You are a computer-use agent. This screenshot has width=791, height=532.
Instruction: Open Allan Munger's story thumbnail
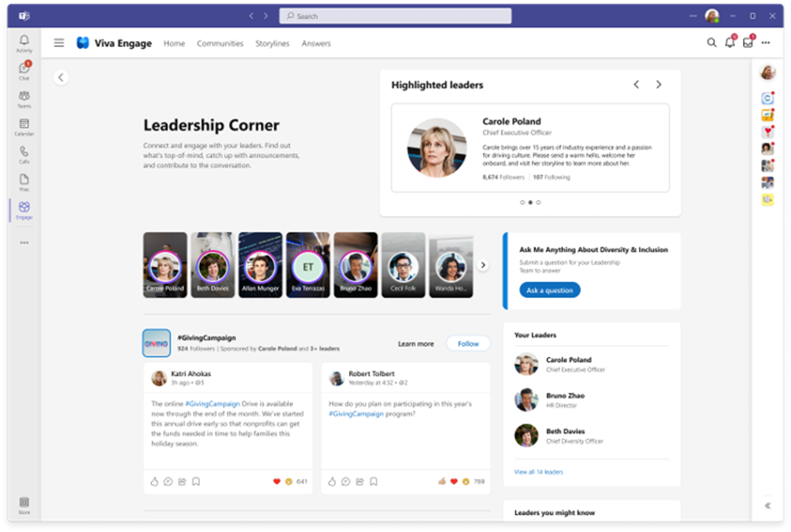coord(260,265)
